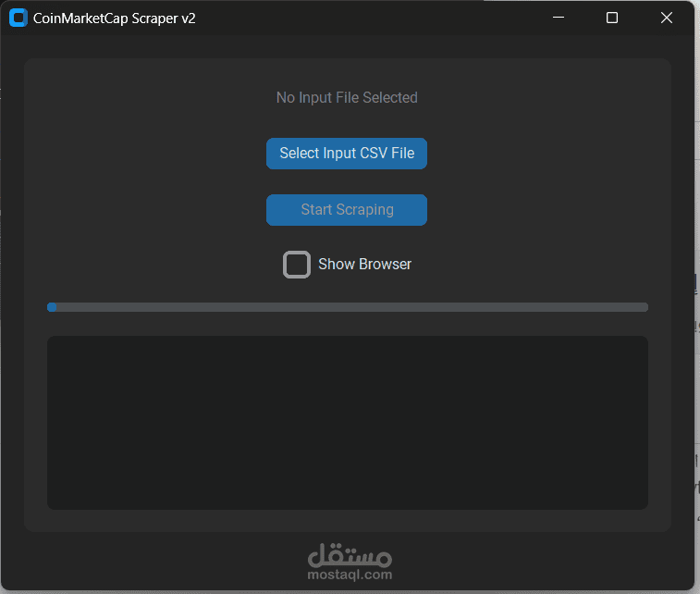
Task: Click the 'CoinMarketCap Scraper v2' window title
Action: point(115,19)
